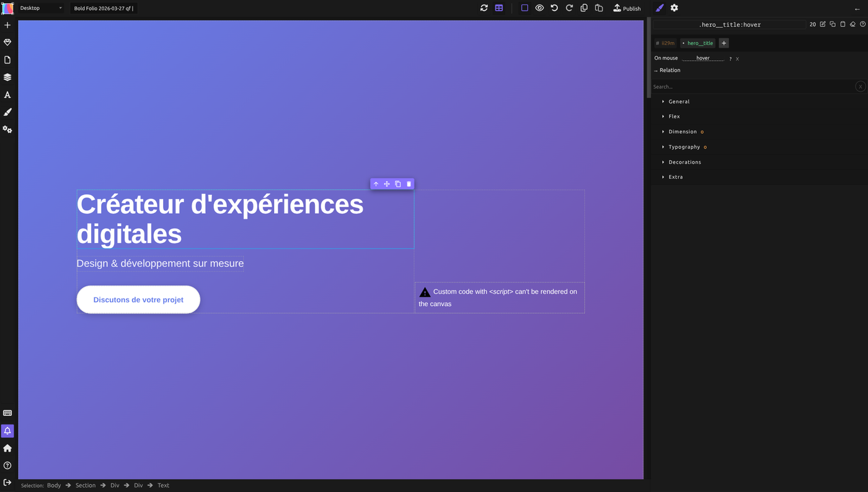Select the hero__title class tag
Image resolution: width=868 pixels, height=492 pixels.
tap(697, 43)
